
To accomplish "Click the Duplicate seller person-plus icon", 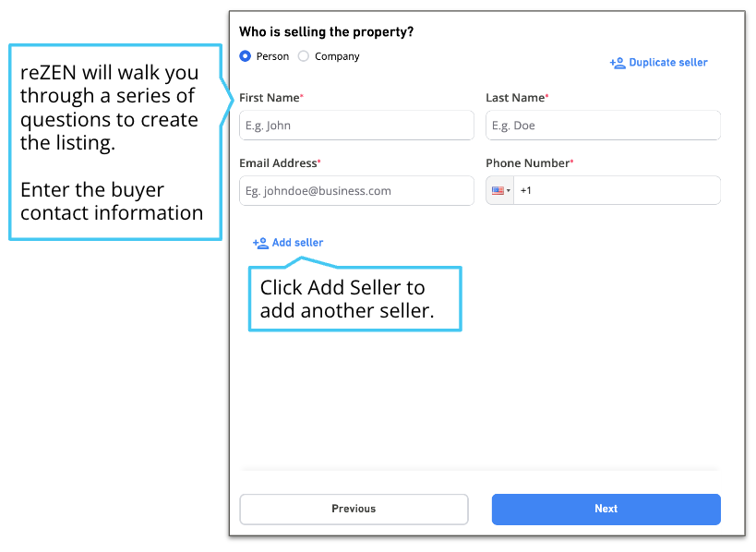I will pyautogui.click(x=618, y=63).
